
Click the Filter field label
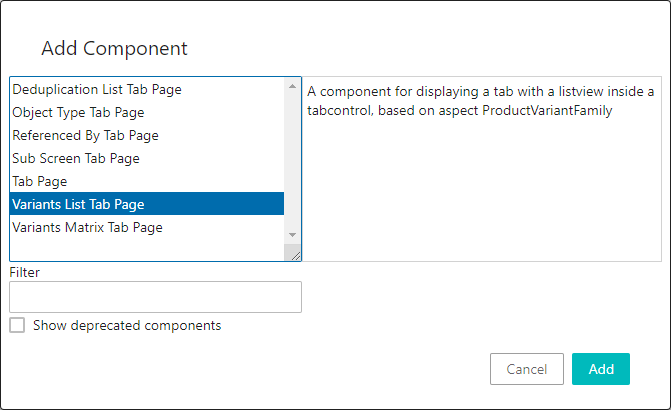pyautogui.click(x=24, y=271)
